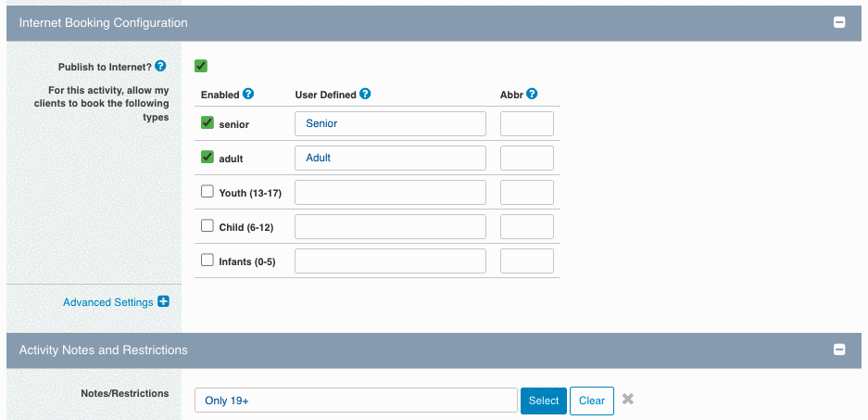868x420 pixels.
Task: Click the Clear button
Action: 592,401
